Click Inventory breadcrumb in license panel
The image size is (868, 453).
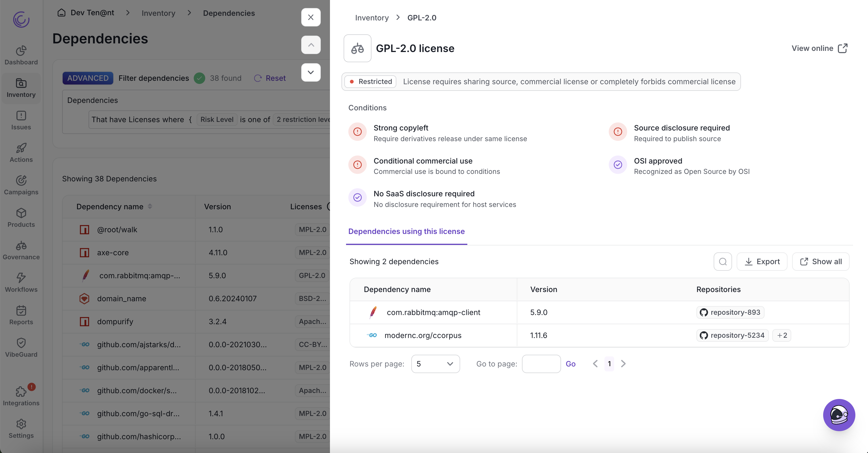pos(372,18)
